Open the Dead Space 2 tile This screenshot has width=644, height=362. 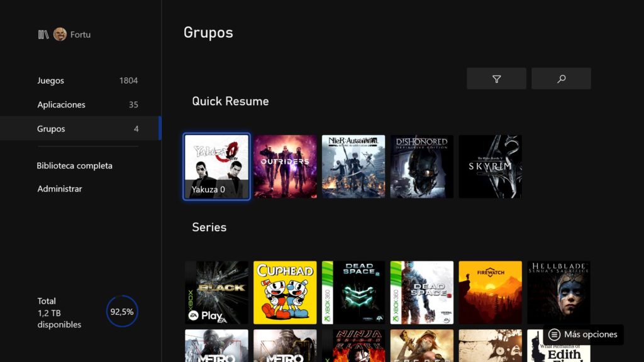pos(353,293)
